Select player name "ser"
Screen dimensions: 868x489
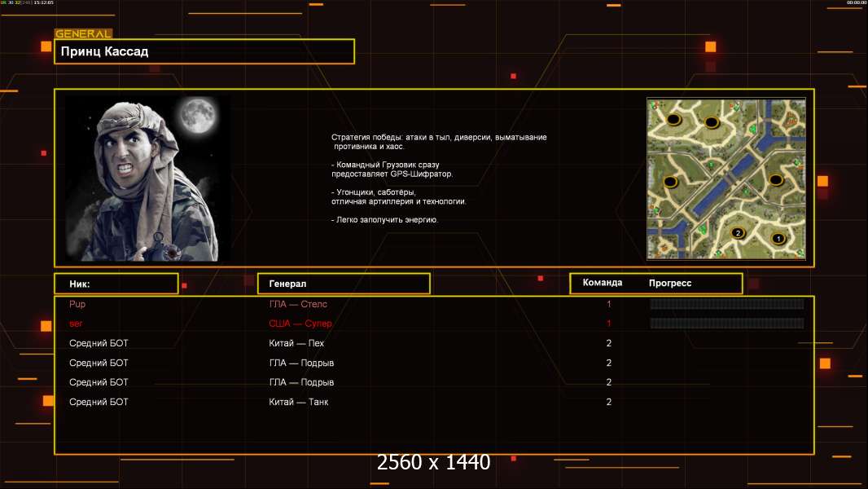point(77,324)
